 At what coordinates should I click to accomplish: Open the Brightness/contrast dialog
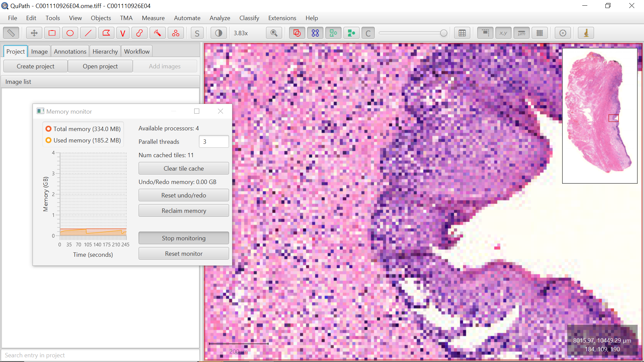pyautogui.click(x=218, y=33)
